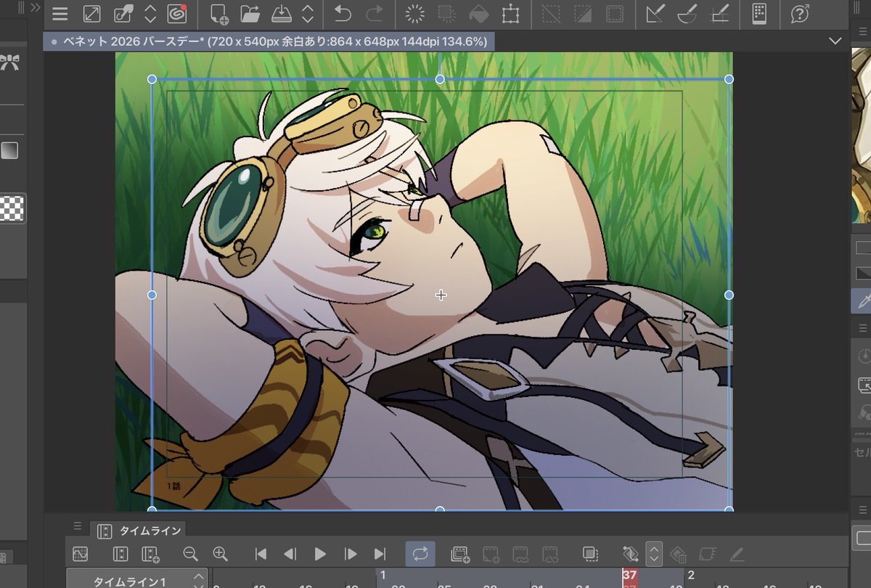The height and width of the screenshot is (588, 871).
Task: Open the timeline panel menu icon
Action: coord(78,526)
